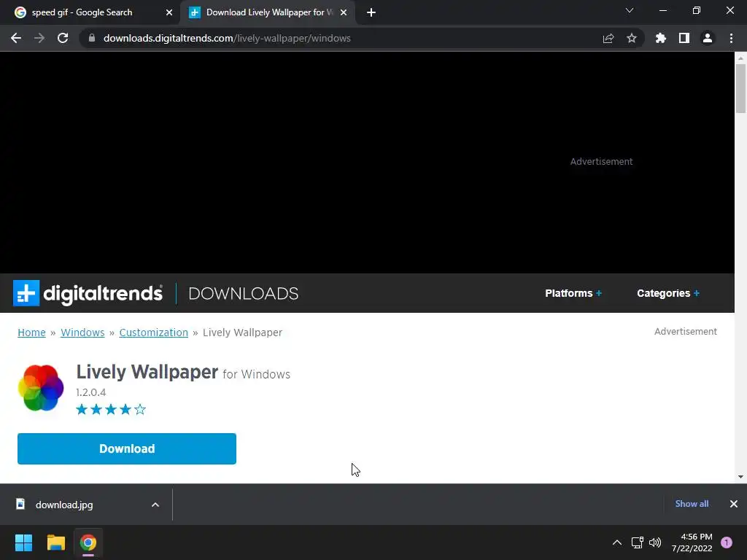Open the Chrome extensions puzzle icon

(x=661, y=38)
